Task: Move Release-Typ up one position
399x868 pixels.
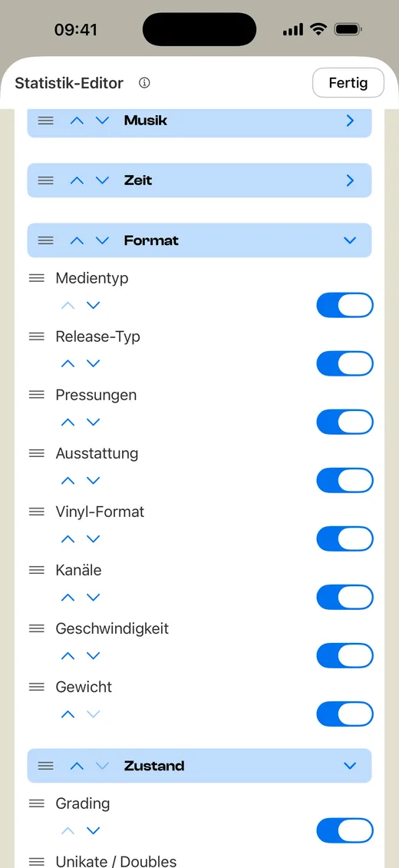Action: (68, 363)
